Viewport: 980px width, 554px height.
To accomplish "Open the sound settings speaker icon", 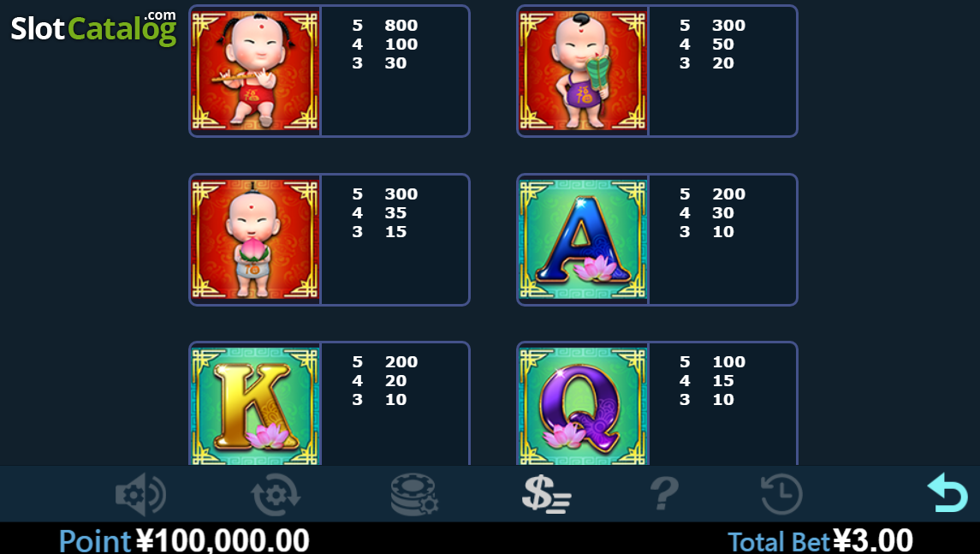I will click(x=140, y=494).
